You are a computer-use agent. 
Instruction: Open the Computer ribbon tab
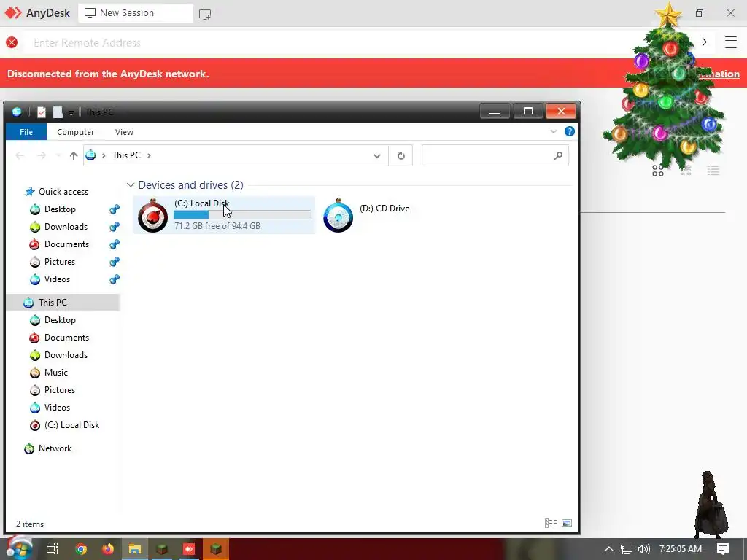tap(75, 132)
